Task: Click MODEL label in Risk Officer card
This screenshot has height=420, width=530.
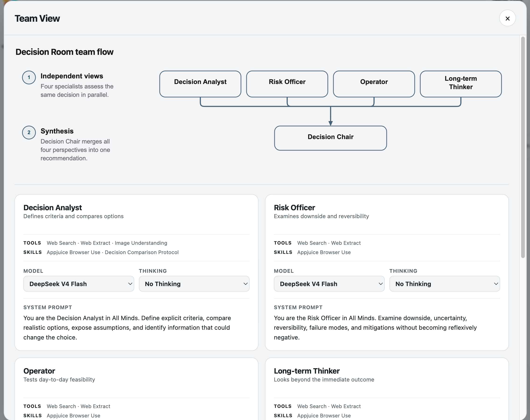Action: point(284,271)
